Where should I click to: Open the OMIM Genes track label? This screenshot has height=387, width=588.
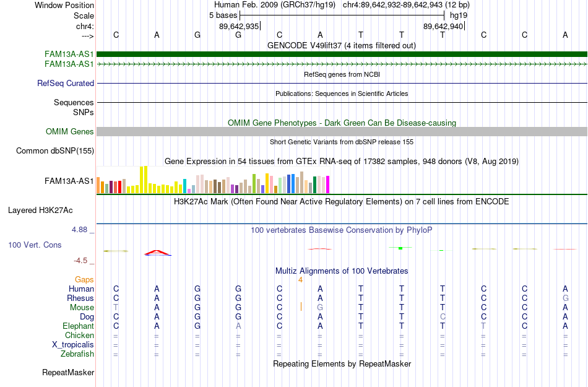(x=70, y=132)
